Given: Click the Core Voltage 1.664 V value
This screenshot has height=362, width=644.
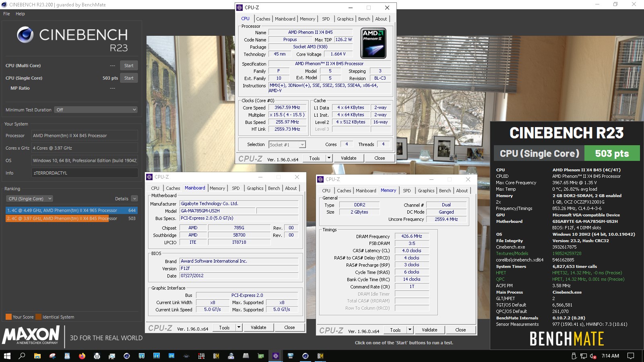Looking at the screenshot, I should click(x=338, y=54).
